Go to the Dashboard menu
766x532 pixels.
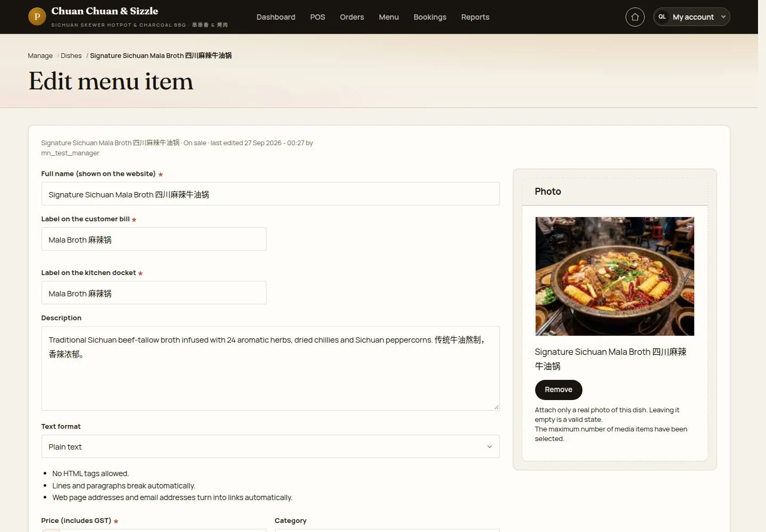(276, 17)
